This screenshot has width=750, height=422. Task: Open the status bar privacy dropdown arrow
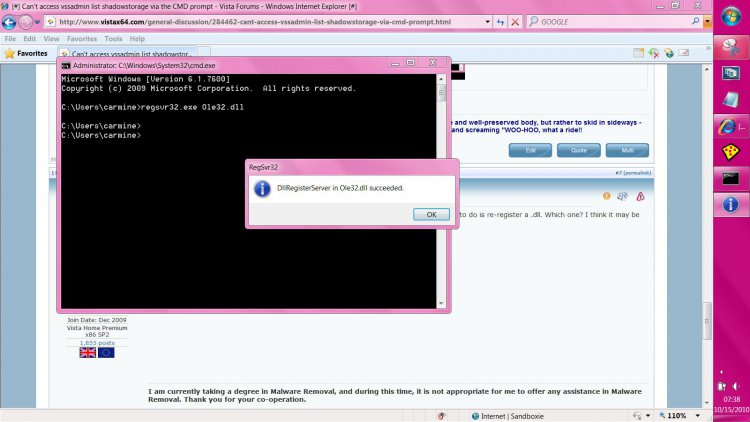click(x=648, y=416)
